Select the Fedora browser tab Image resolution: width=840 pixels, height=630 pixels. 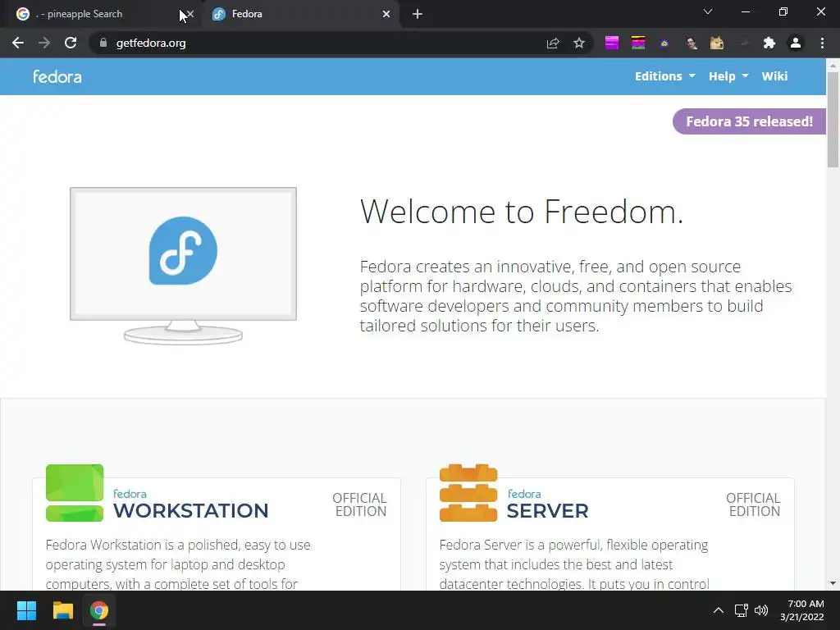click(300, 14)
